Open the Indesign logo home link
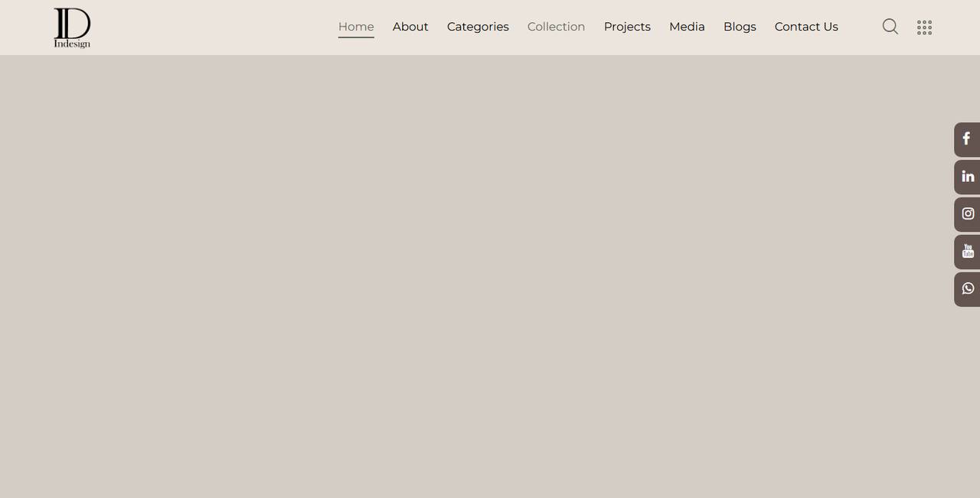980x498 pixels. [x=72, y=28]
